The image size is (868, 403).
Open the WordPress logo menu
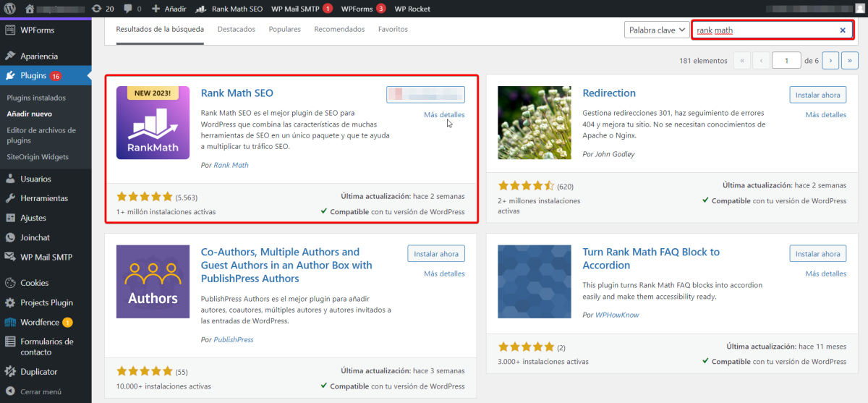(x=10, y=9)
